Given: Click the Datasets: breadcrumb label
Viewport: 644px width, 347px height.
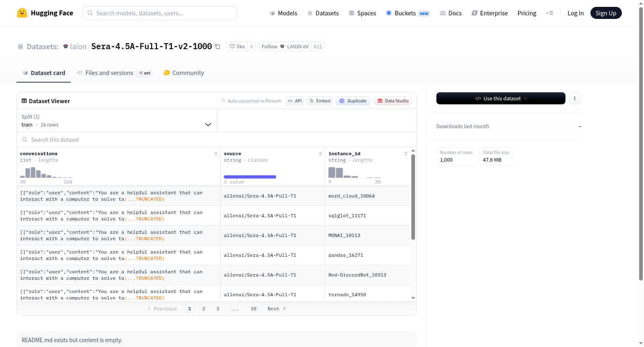Looking at the screenshot, I should pos(43,46).
